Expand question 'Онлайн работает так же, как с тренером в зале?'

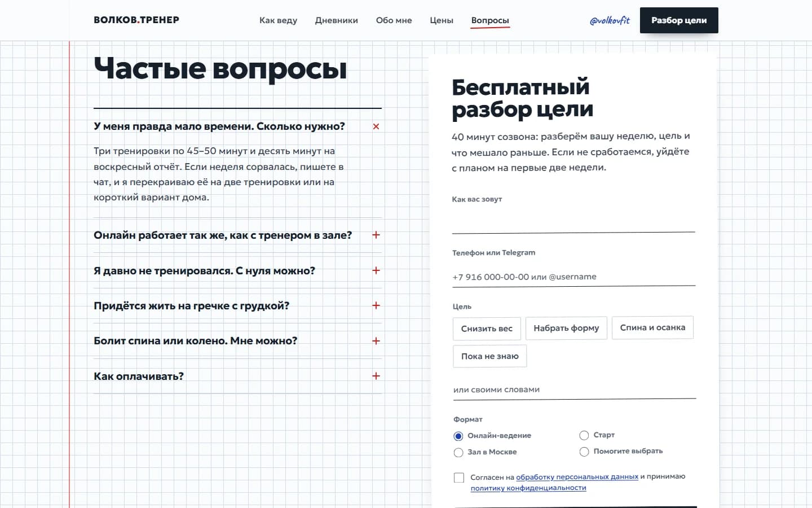pos(223,235)
